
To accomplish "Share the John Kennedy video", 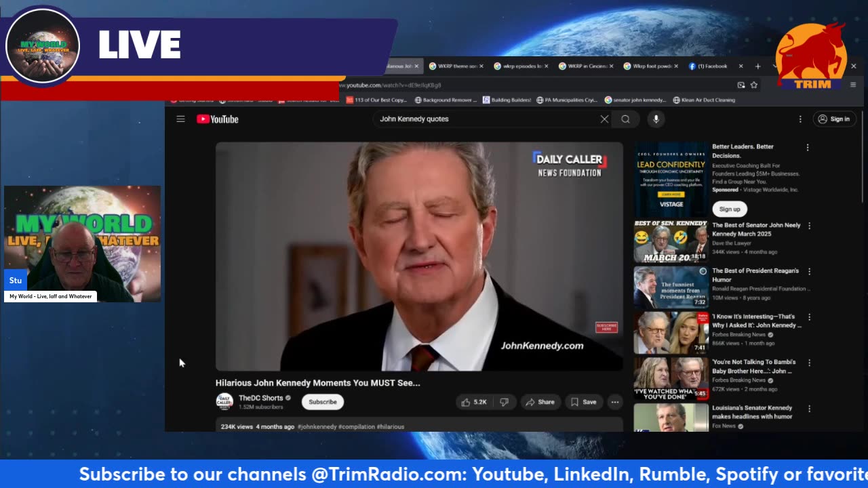I will [540, 402].
